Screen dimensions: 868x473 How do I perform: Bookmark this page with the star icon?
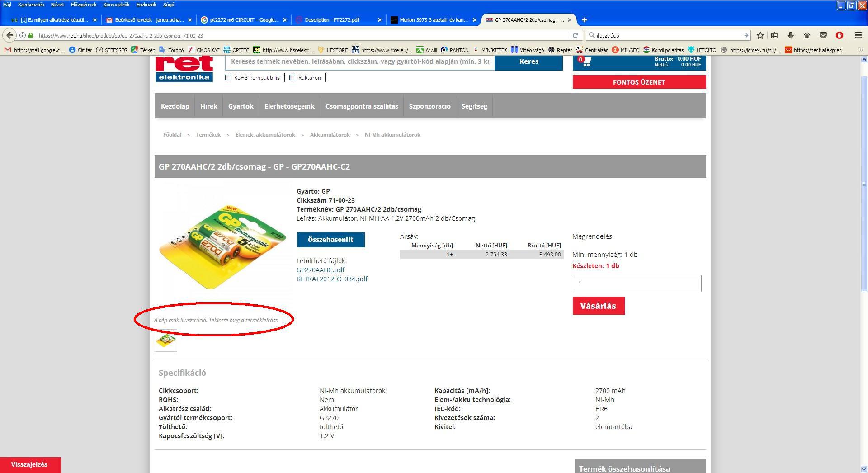click(x=760, y=35)
